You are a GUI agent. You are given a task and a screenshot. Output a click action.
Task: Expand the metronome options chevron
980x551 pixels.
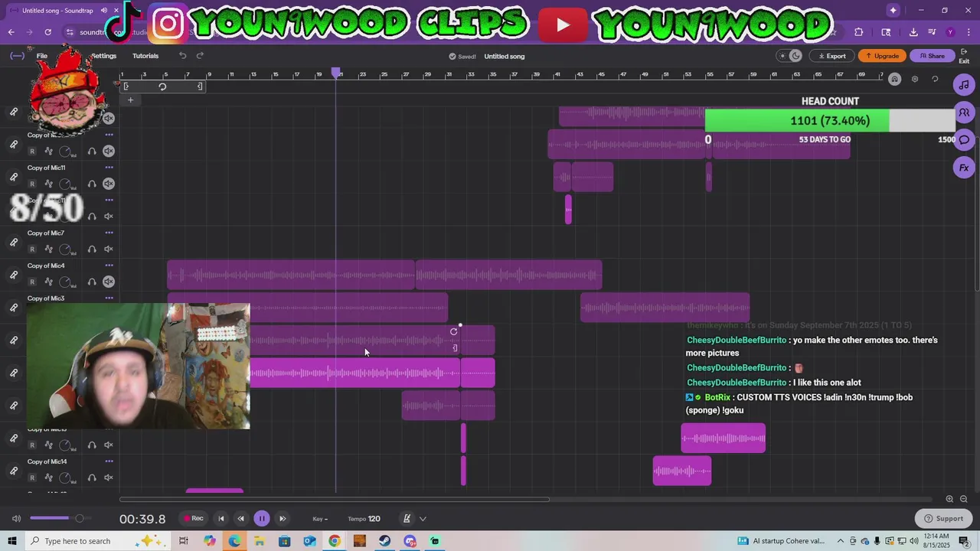[423, 519]
